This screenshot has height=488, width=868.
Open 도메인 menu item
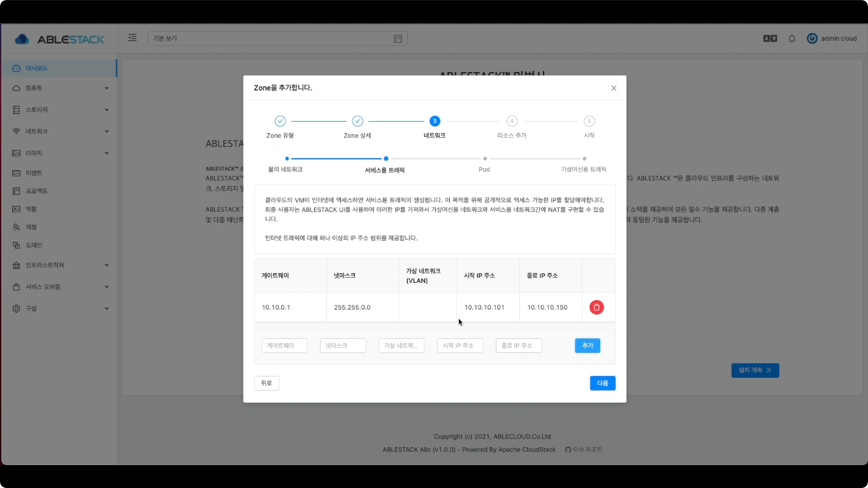[x=59, y=245]
